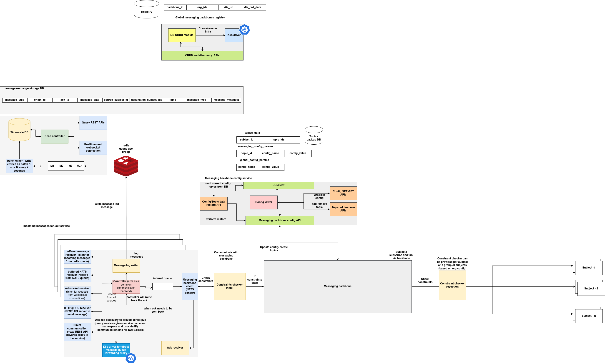Click the Kubernetes icon near forwarding proxy
The height and width of the screenshot is (364, 605).
(x=131, y=358)
